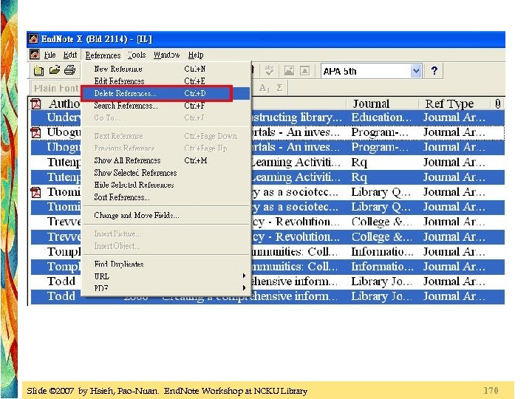The width and height of the screenshot is (532, 399).
Task: Click the highlighted Todd author cell
Action: pyautogui.click(x=61, y=296)
